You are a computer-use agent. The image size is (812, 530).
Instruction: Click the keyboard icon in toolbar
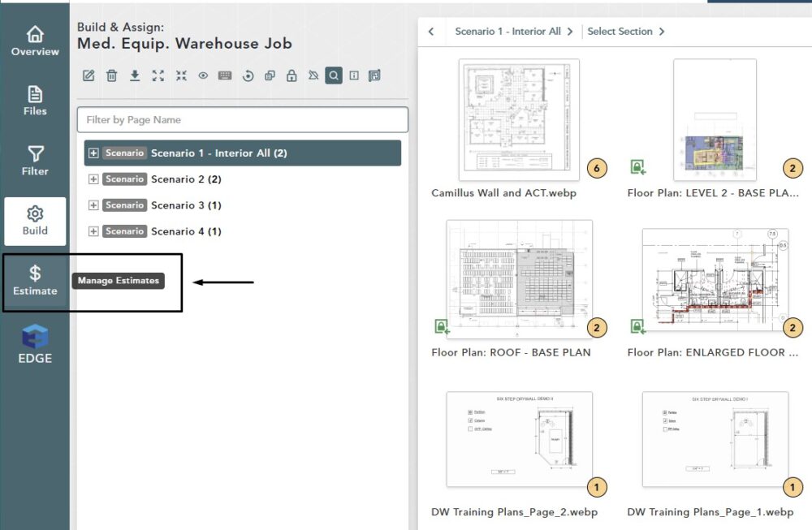(x=225, y=75)
